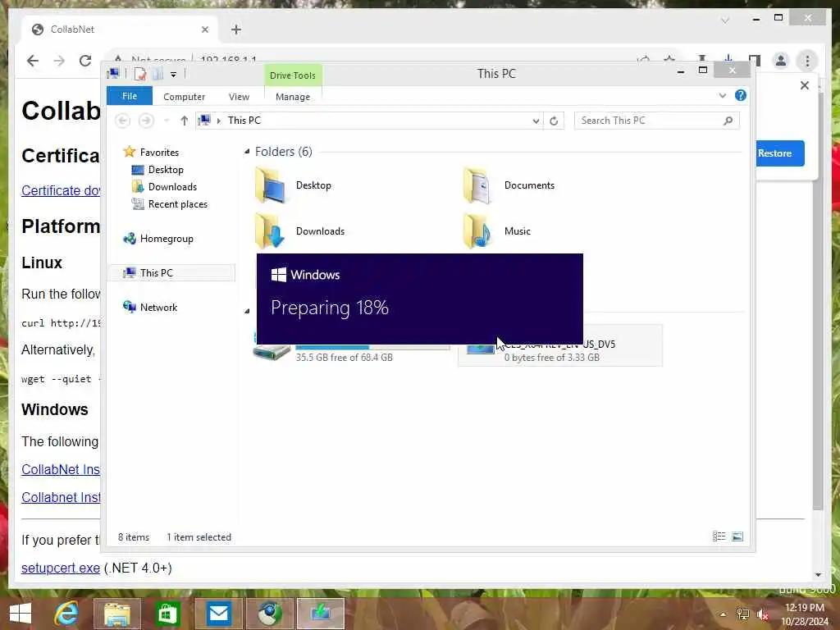Open the setupcert.exe link
840x630 pixels.
coord(61,568)
